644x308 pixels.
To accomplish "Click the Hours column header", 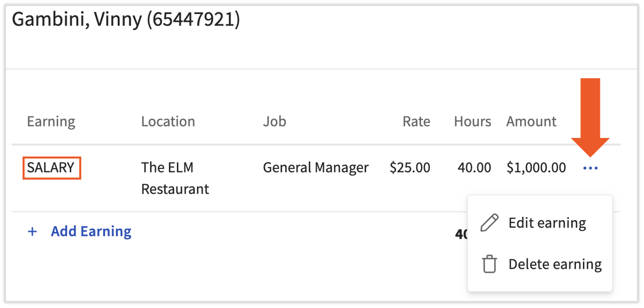I will pyautogui.click(x=472, y=121).
